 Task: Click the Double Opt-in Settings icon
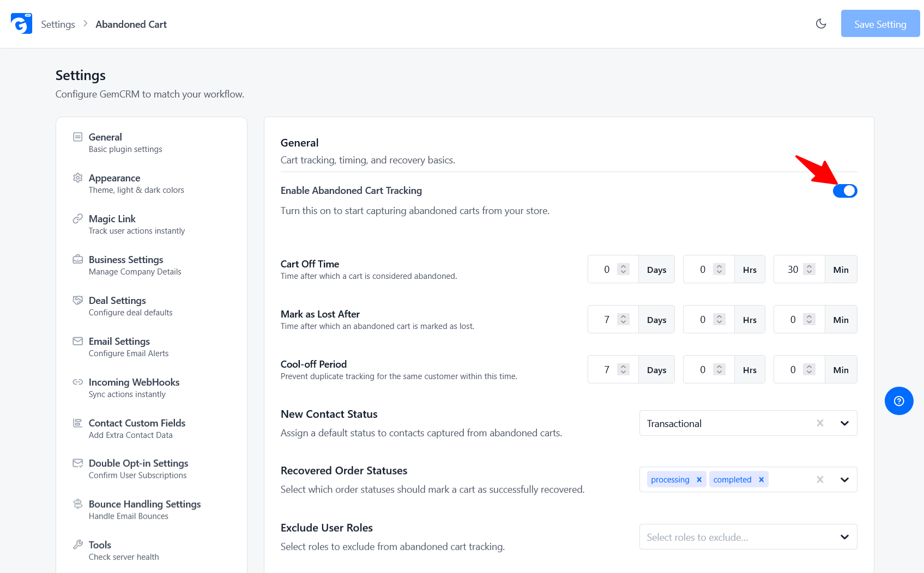[78, 463]
